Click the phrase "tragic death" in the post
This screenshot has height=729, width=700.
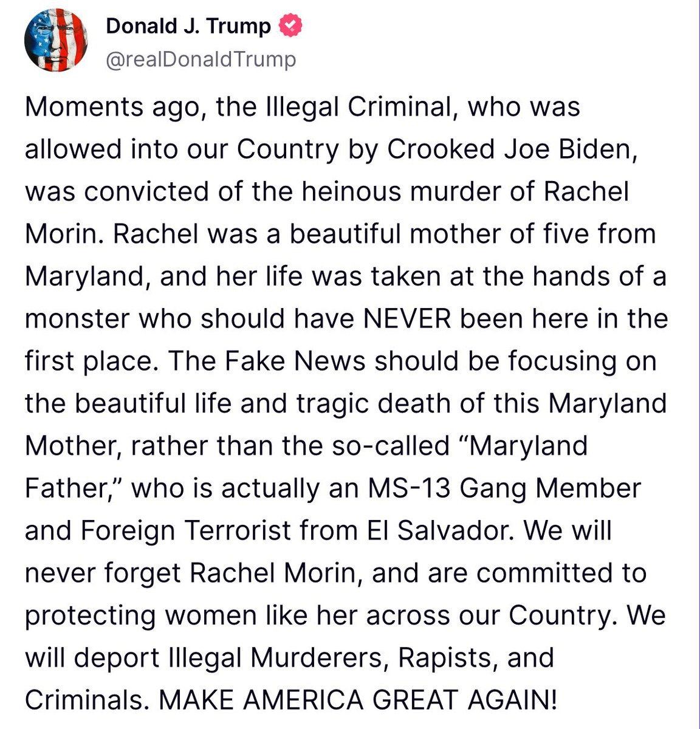coord(355,404)
